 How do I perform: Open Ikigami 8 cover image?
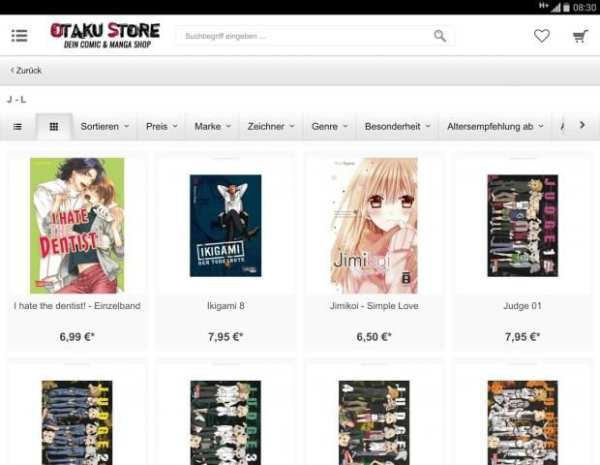tap(225, 226)
